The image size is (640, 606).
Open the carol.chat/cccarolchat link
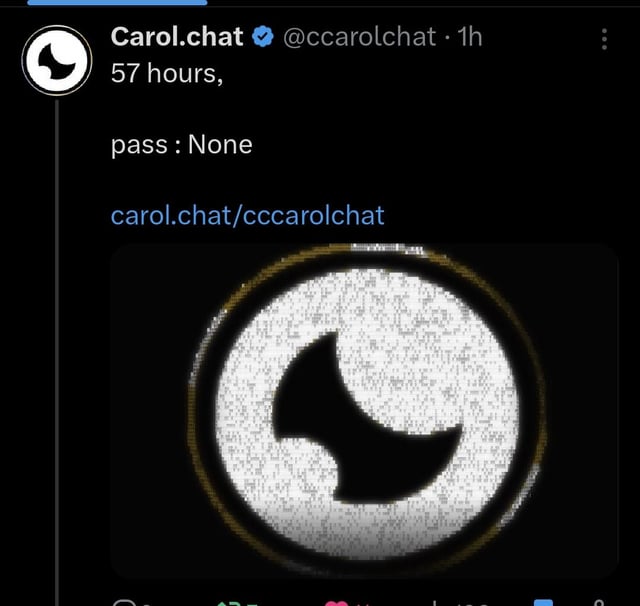(247, 215)
